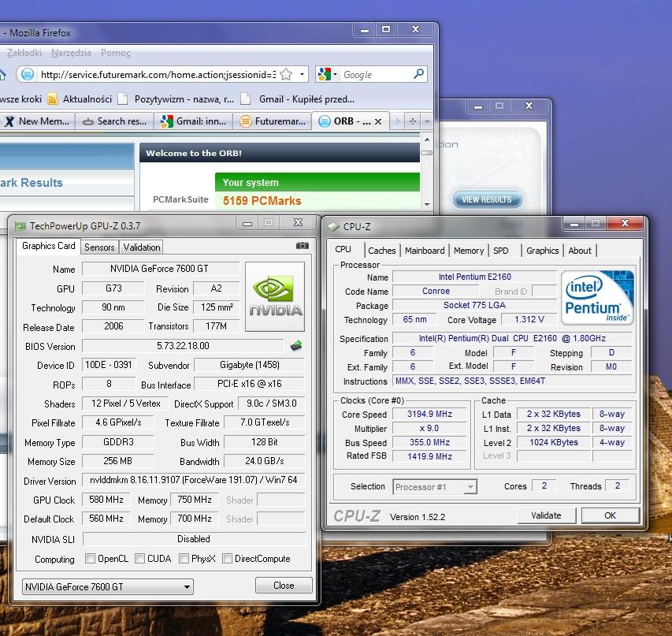The width and height of the screenshot is (672, 636).
Task: Click the Firefox Home icon
Action: tap(2, 75)
